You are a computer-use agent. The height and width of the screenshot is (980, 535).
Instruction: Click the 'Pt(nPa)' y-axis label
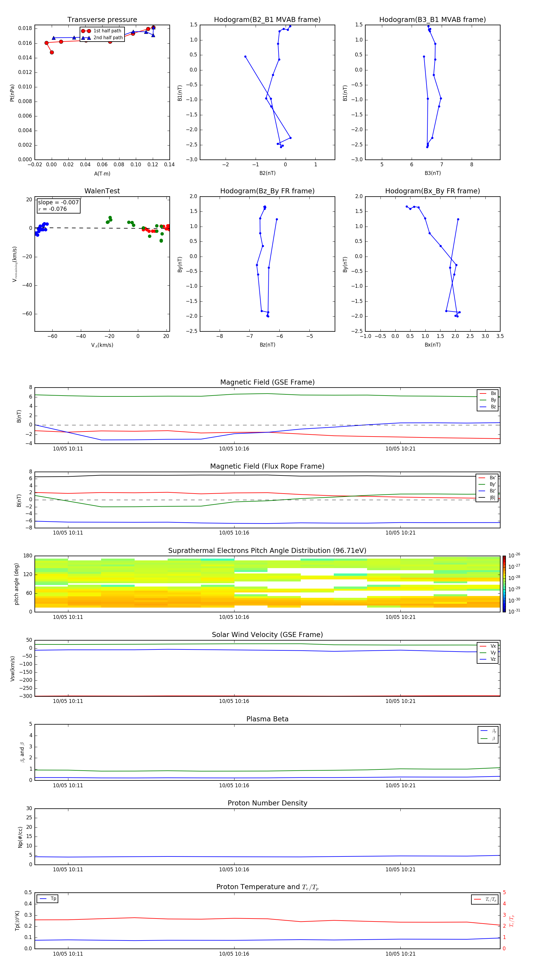(12, 93)
